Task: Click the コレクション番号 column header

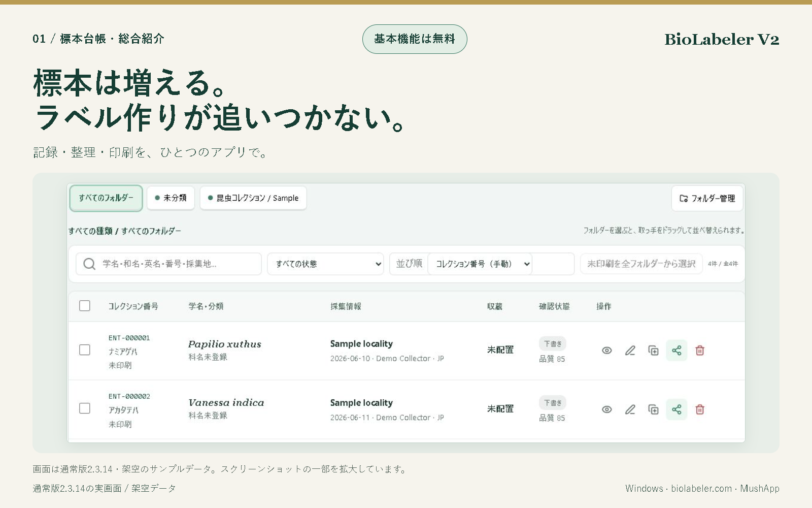Action: point(133,306)
